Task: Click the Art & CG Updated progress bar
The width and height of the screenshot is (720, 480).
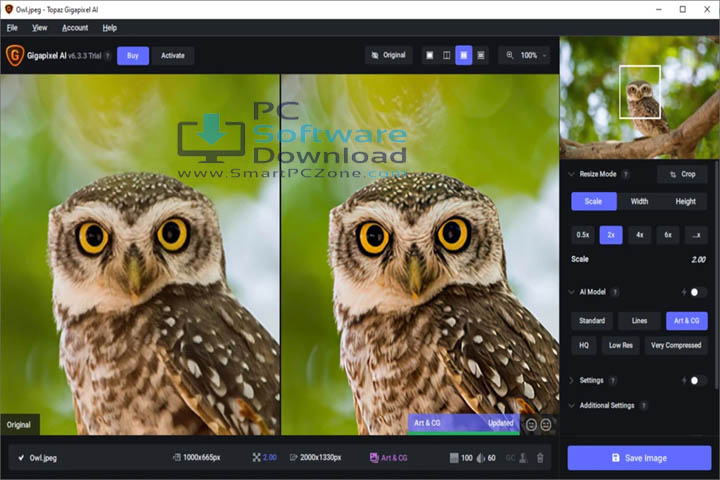Action: pos(464,424)
